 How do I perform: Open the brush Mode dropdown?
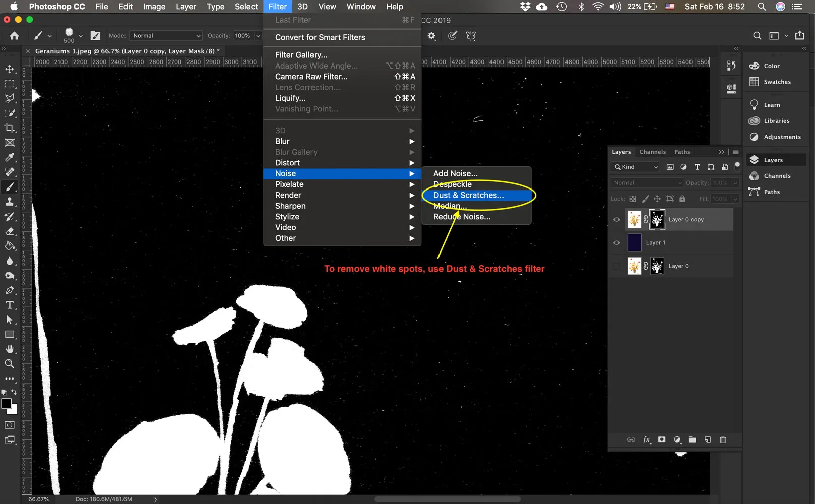tap(166, 36)
